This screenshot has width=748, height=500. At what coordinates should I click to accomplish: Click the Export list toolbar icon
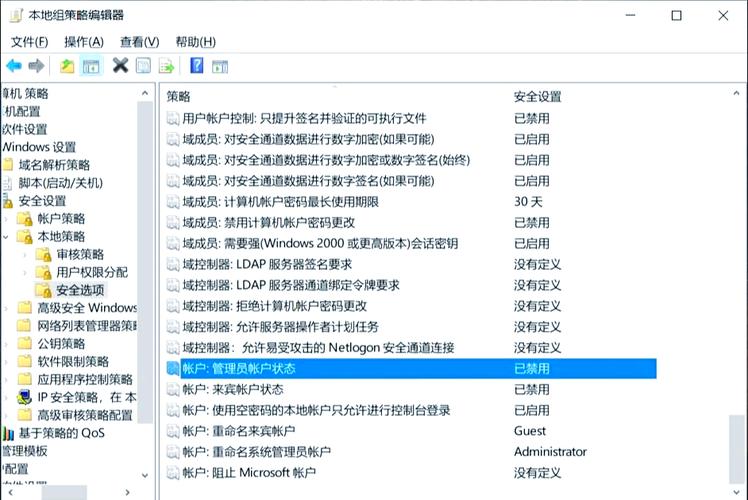166,66
